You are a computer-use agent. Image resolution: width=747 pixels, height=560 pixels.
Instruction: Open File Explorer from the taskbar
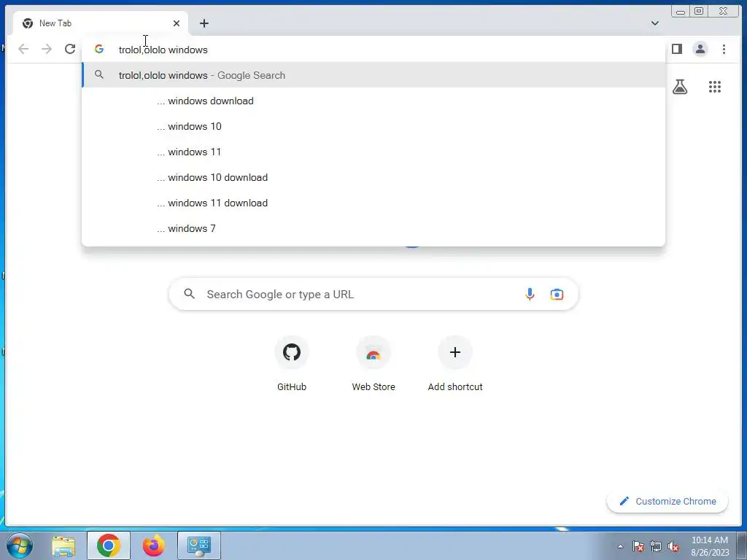click(x=63, y=545)
